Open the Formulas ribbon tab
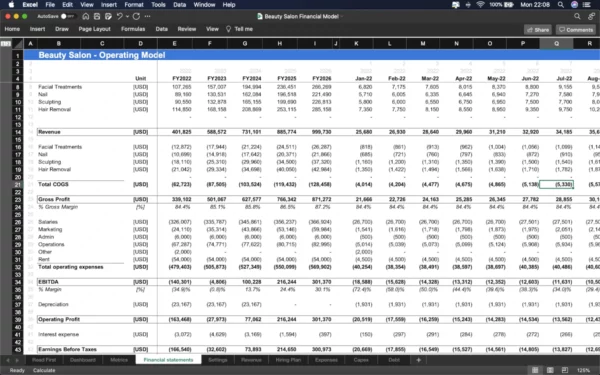Viewport: 600px width, 375px height. pyautogui.click(x=133, y=29)
